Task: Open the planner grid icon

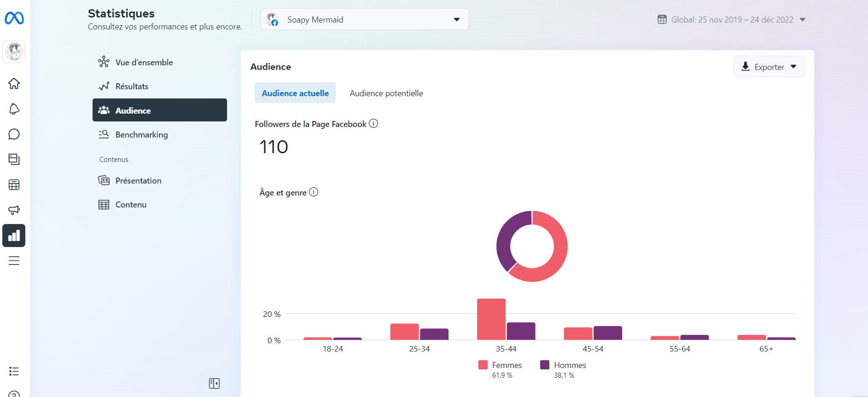Action: coord(14,185)
